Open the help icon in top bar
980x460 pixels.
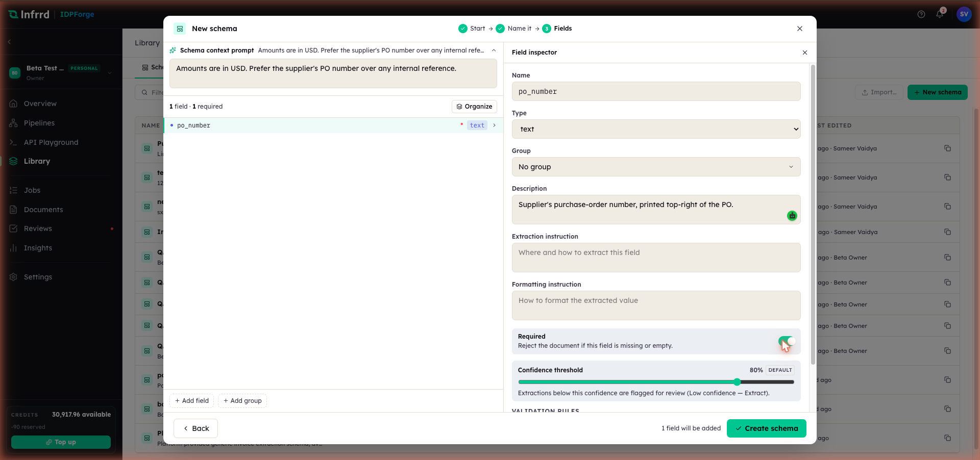(921, 14)
